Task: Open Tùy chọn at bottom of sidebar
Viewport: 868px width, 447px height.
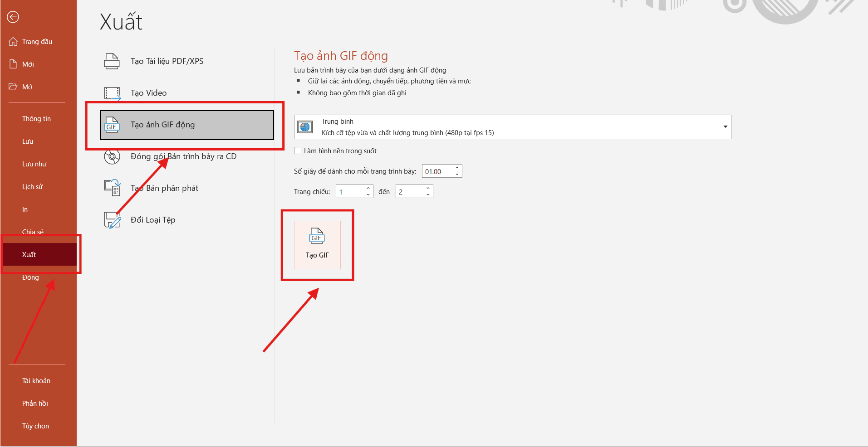Action: pos(35,426)
